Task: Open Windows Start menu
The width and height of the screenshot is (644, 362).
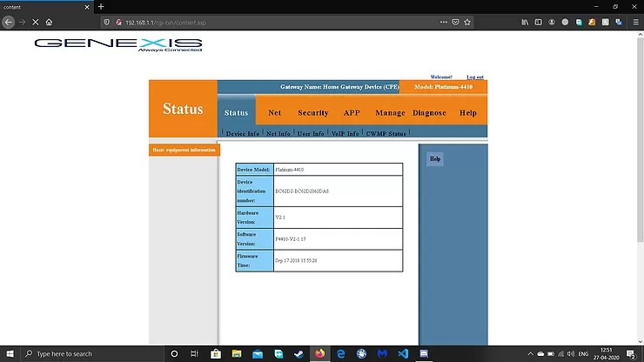Action: pyautogui.click(x=10, y=354)
